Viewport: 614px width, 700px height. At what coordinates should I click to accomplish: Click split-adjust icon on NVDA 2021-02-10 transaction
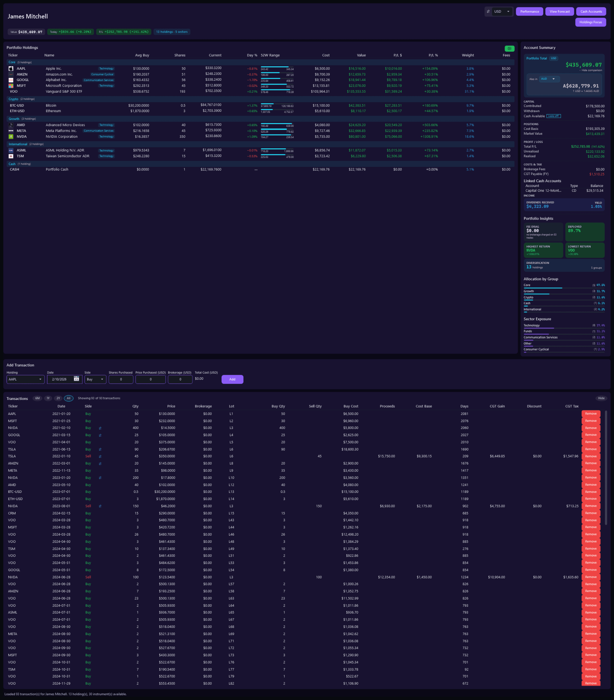click(x=100, y=428)
